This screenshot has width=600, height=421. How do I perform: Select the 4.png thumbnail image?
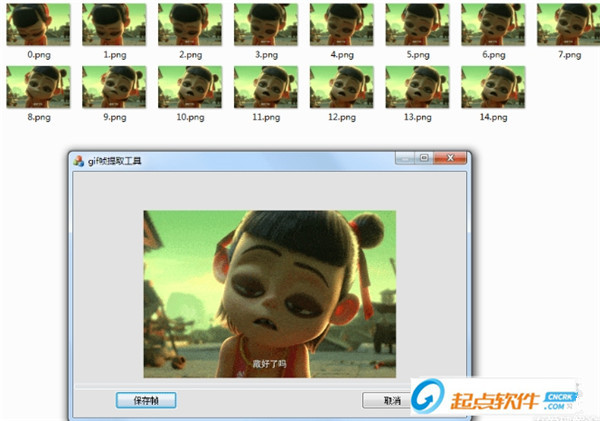coord(342,24)
